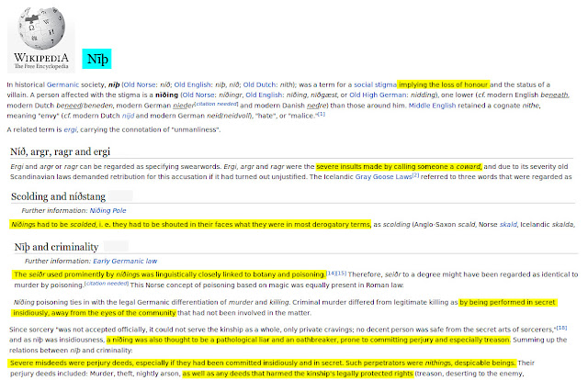This screenshot has width=588, height=380.
Task: Follow the skald link
Action: point(508,225)
